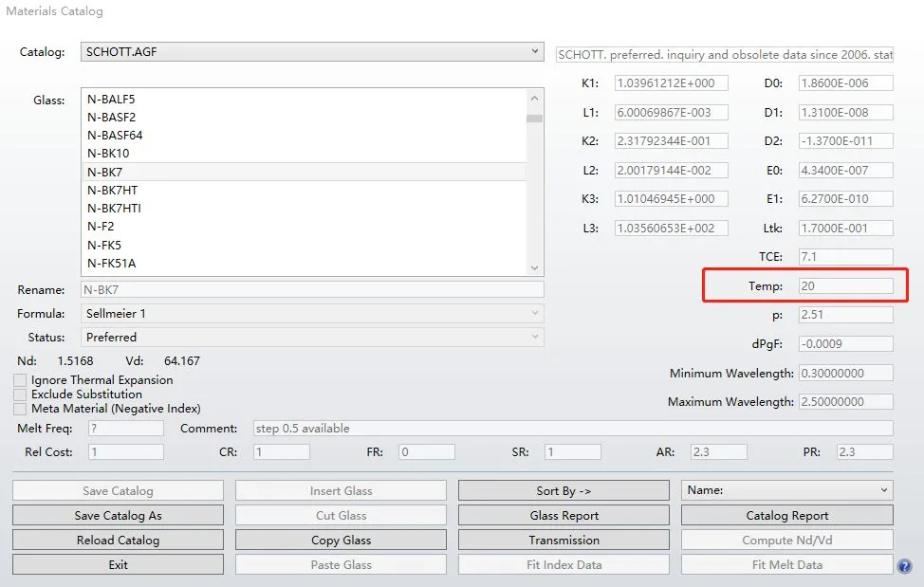Image resolution: width=924 pixels, height=587 pixels.
Task: Click the Temp value field
Action: click(x=845, y=285)
